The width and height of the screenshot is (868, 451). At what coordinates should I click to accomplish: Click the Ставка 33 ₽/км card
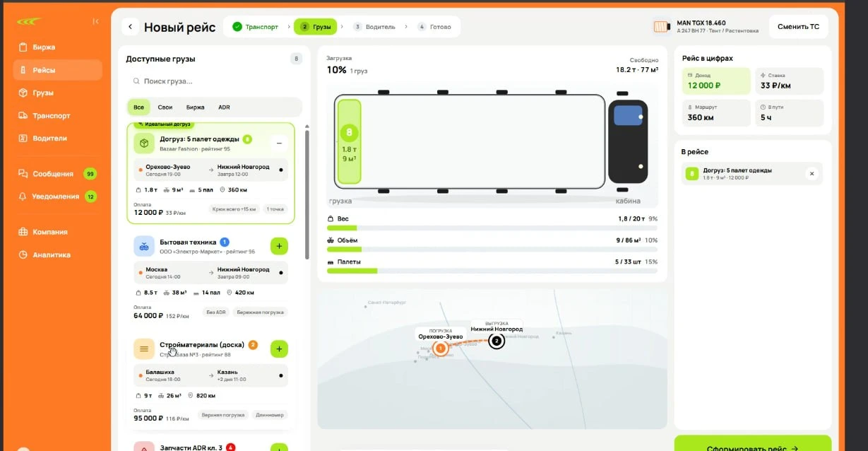(x=789, y=81)
